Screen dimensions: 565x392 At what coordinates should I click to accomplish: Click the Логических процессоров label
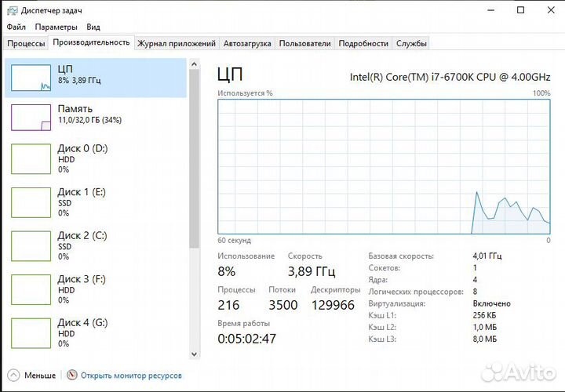(x=416, y=292)
